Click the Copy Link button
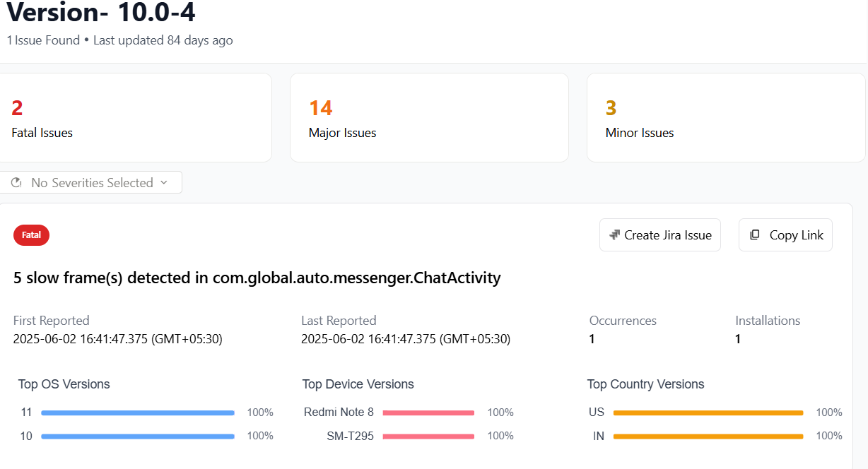This screenshot has width=868, height=469. click(785, 234)
